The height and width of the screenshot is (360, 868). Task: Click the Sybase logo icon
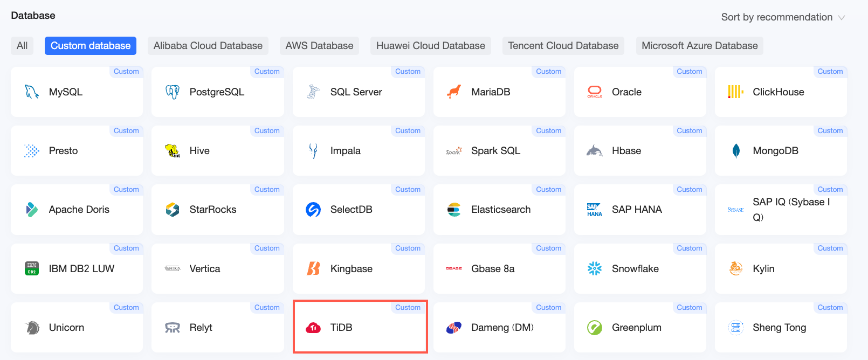tap(736, 210)
